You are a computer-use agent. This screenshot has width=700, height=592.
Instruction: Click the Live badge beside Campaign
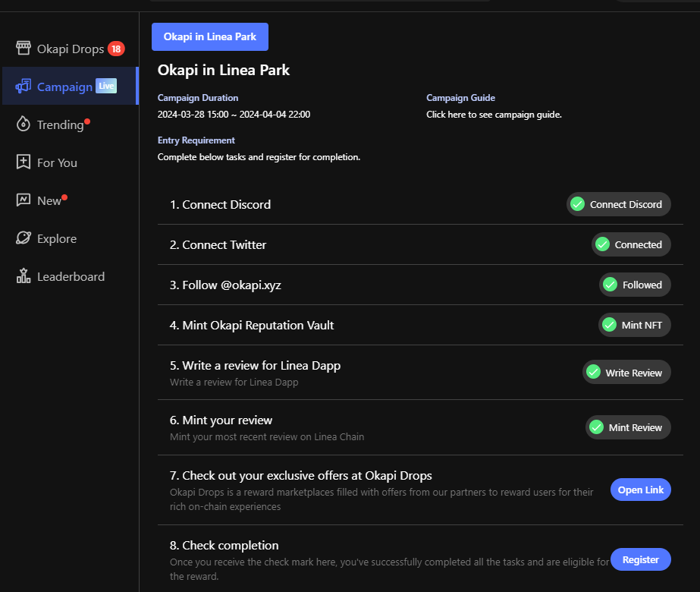coord(106,86)
